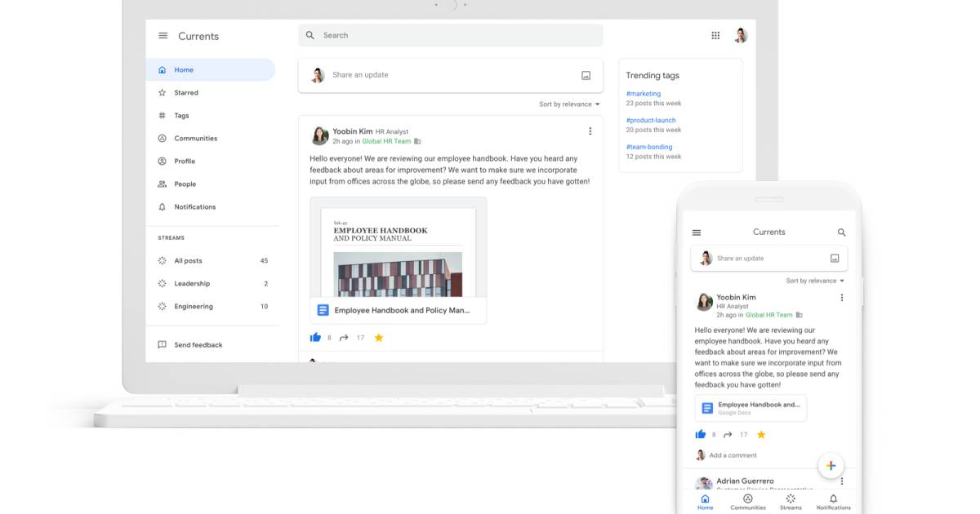
Task: Select Home in the sidebar
Action: [184, 69]
